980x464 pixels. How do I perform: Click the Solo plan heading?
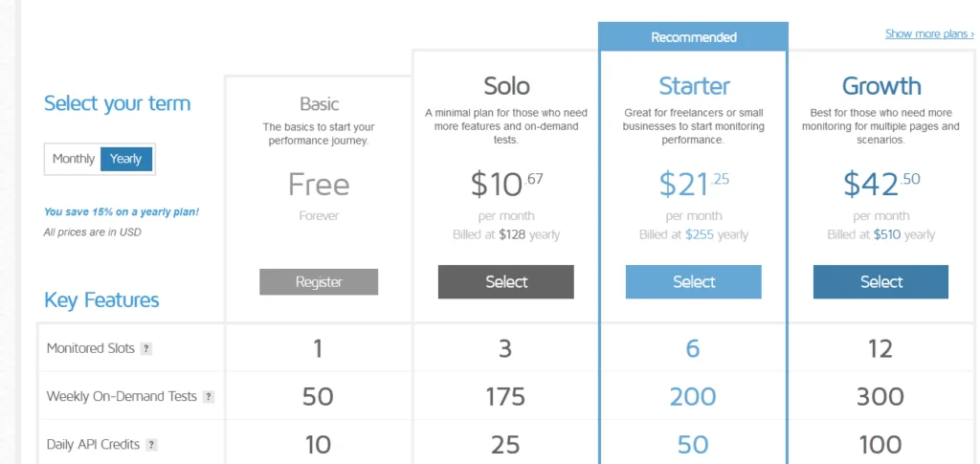pyautogui.click(x=506, y=86)
